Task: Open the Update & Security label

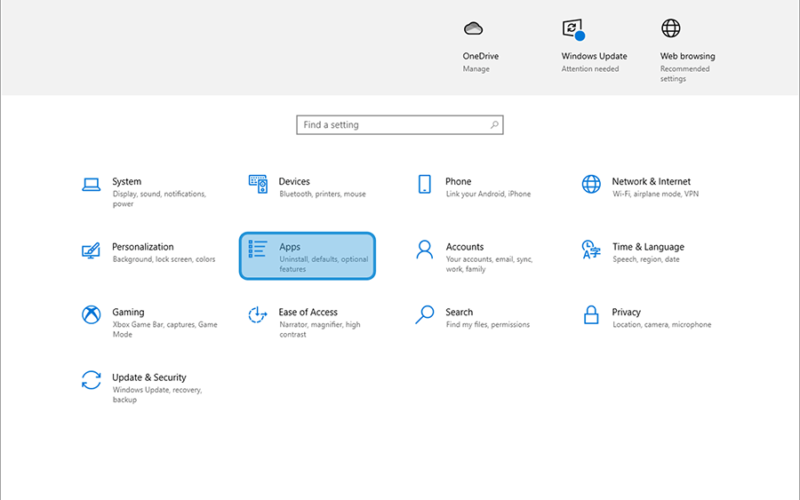Action: 149,378
